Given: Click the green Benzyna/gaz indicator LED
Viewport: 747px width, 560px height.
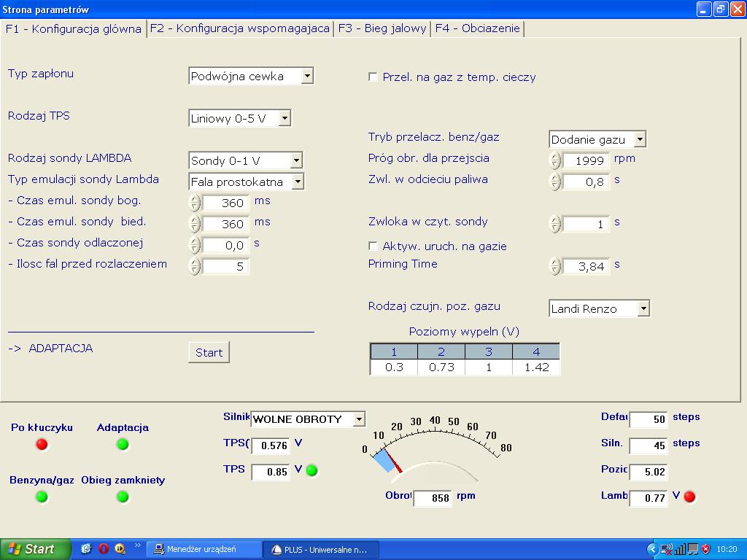Looking at the screenshot, I should [42, 497].
